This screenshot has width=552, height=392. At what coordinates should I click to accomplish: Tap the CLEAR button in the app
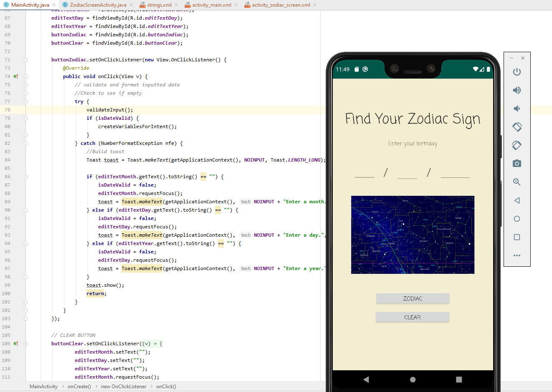[x=413, y=317]
